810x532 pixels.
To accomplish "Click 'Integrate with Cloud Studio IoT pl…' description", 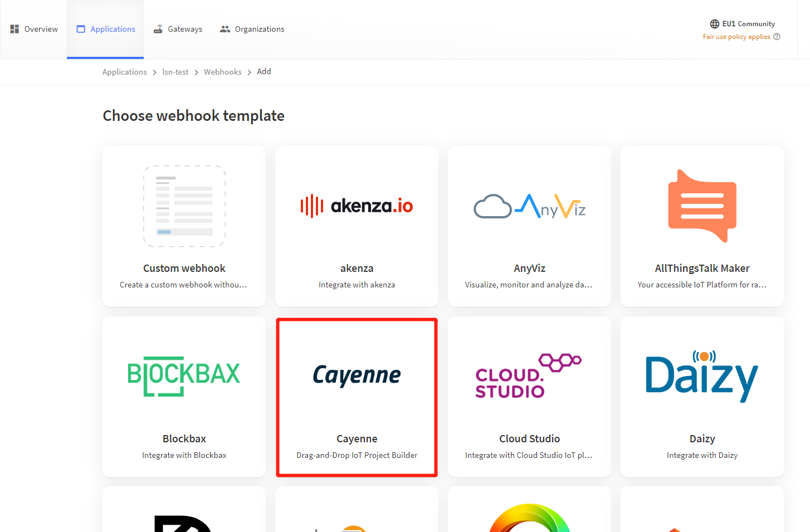I will [x=529, y=455].
